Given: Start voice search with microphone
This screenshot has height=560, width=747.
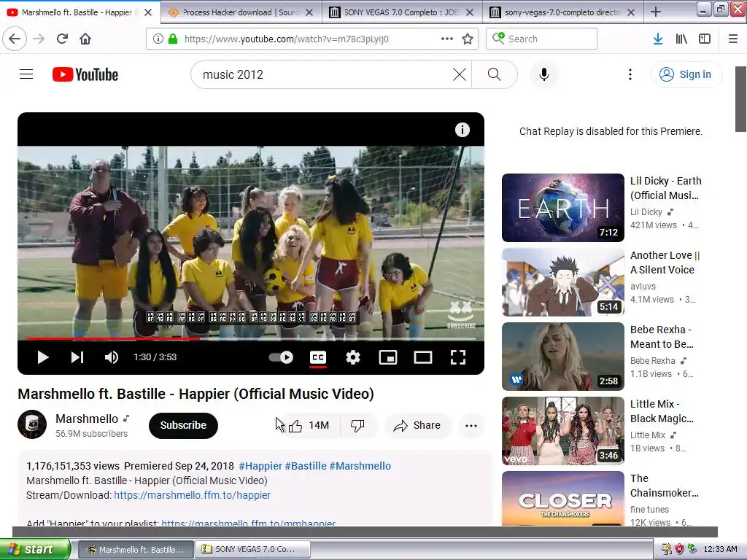Looking at the screenshot, I should tap(544, 74).
